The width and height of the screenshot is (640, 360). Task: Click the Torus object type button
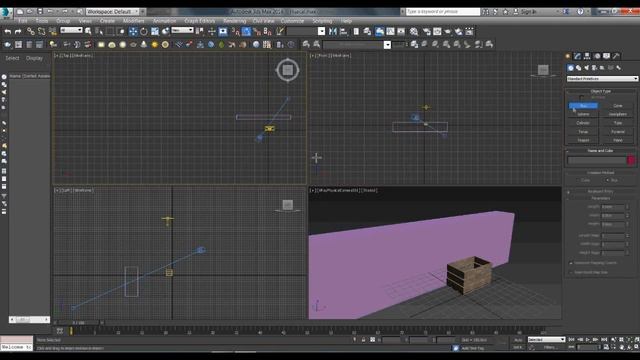point(583,132)
